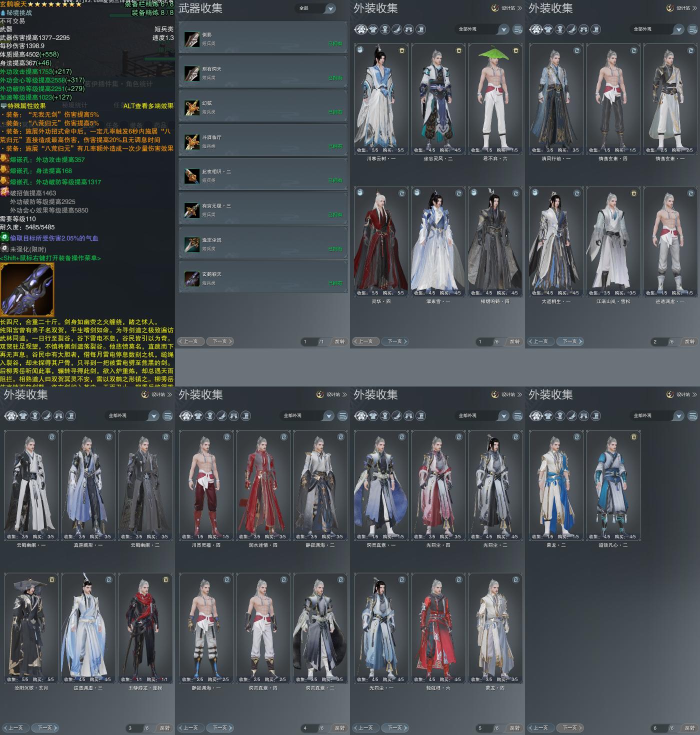
Task: Click top-right icon on 清风行袖·一 card
Action: pyautogui.click(x=577, y=50)
